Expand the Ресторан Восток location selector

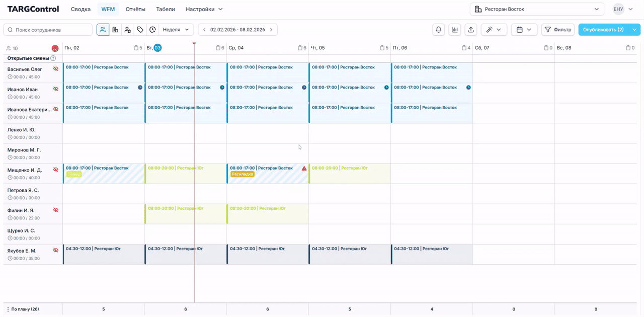pos(537,9)
